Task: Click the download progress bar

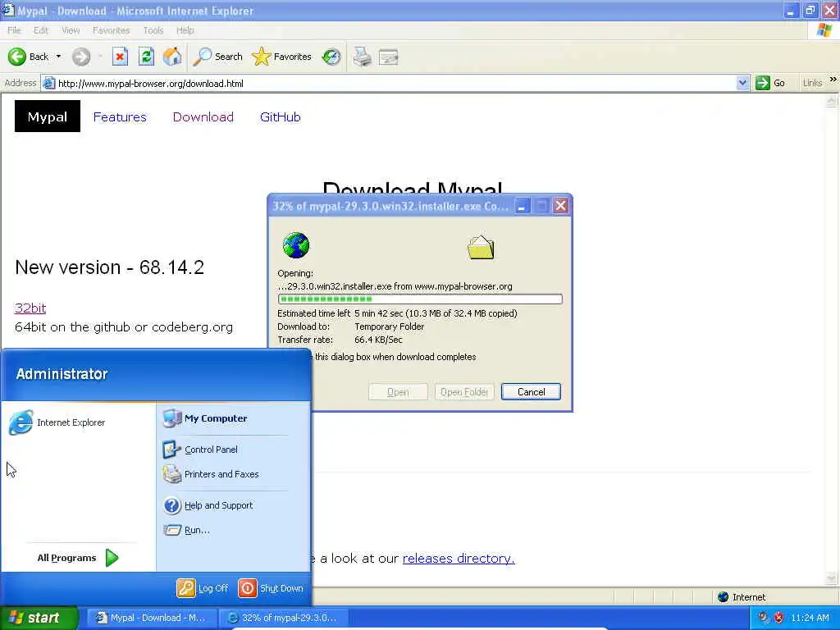Action: 420,299
